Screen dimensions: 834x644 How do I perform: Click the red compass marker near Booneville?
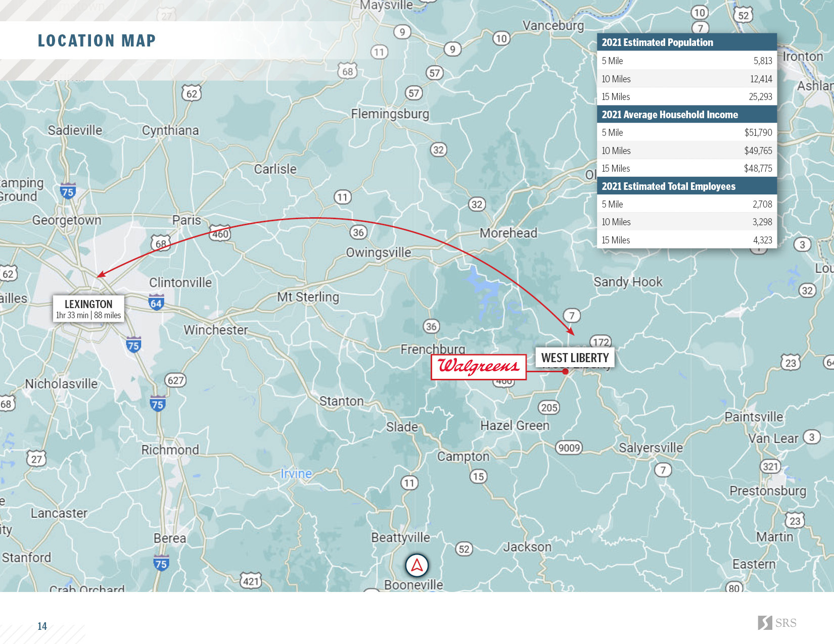click(x=417, y=565)
